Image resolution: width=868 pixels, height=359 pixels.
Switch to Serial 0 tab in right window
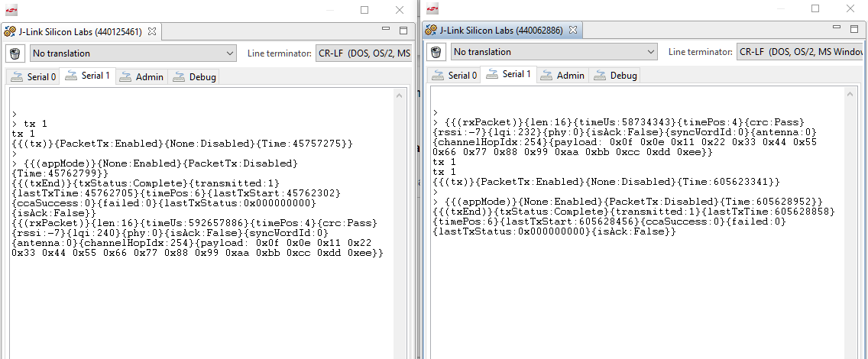455,75
